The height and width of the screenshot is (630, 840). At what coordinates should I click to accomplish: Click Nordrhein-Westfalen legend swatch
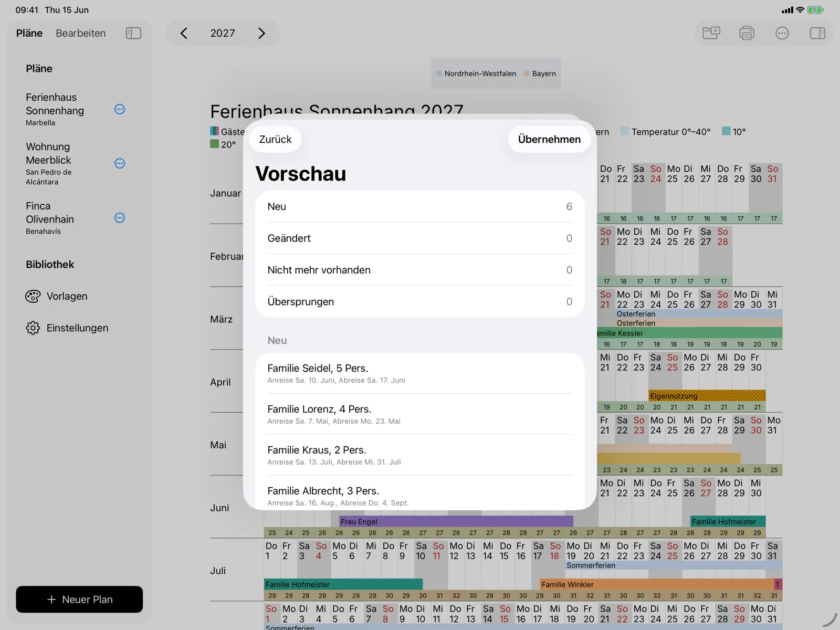439,73
